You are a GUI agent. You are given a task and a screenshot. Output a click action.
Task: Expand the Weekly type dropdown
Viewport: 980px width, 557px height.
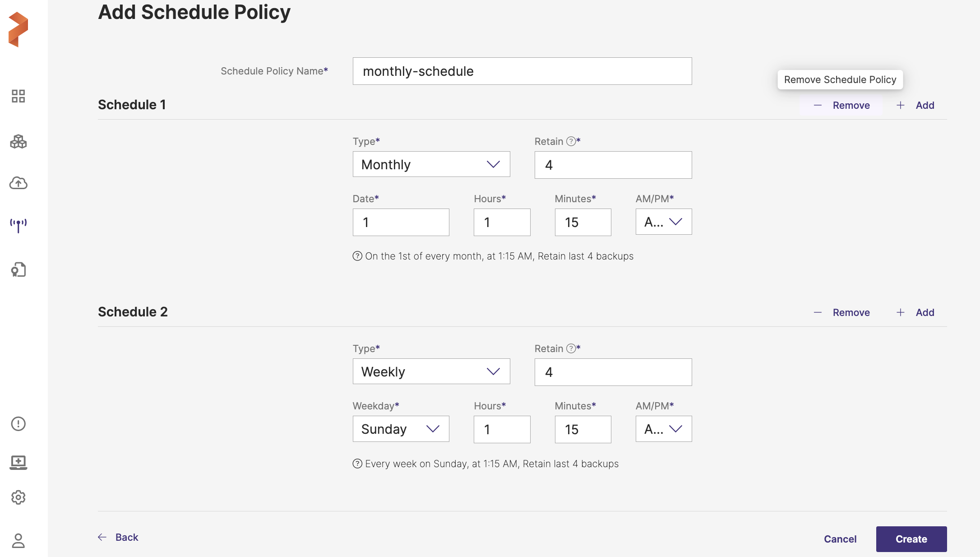(x=431, y=371)
